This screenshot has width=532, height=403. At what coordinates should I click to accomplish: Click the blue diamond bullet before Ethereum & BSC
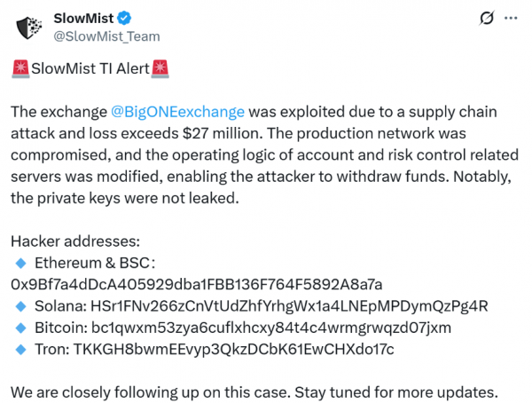21,263
